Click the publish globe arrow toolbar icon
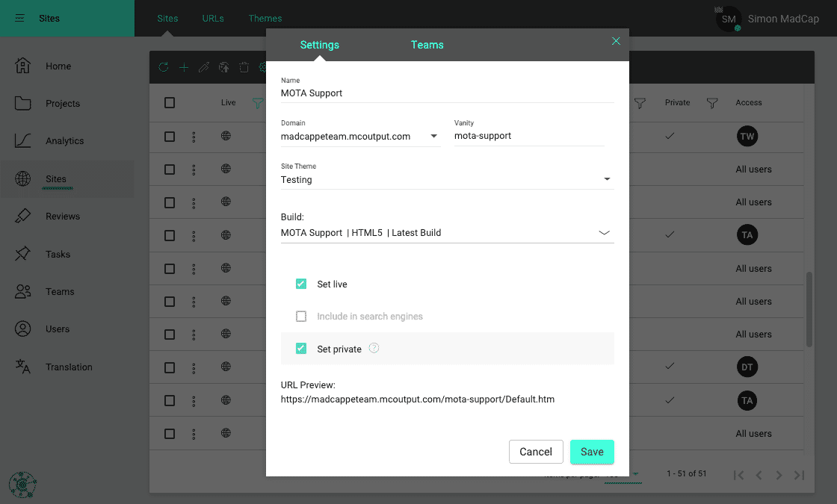Screen dimensions: 837x504 (x=224, y=67)
